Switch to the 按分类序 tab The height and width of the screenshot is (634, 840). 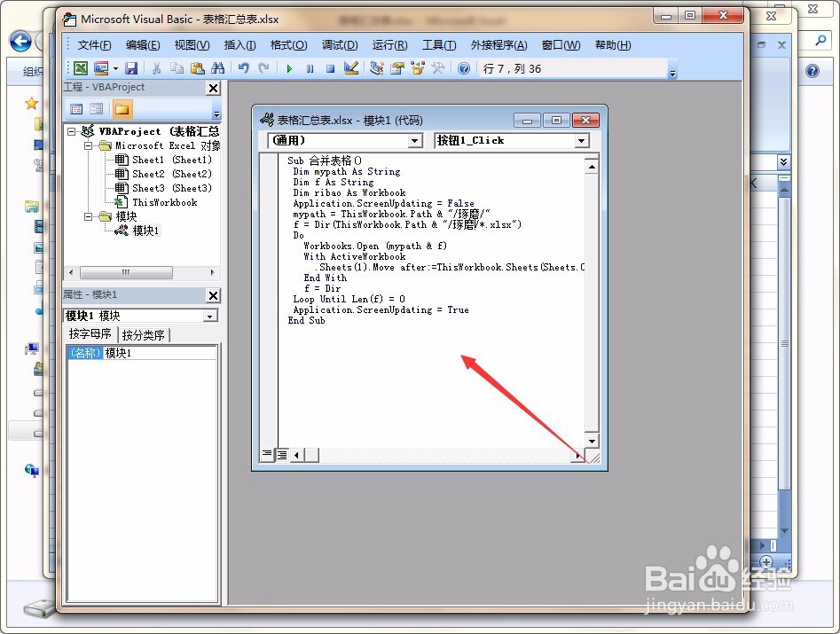143,335
